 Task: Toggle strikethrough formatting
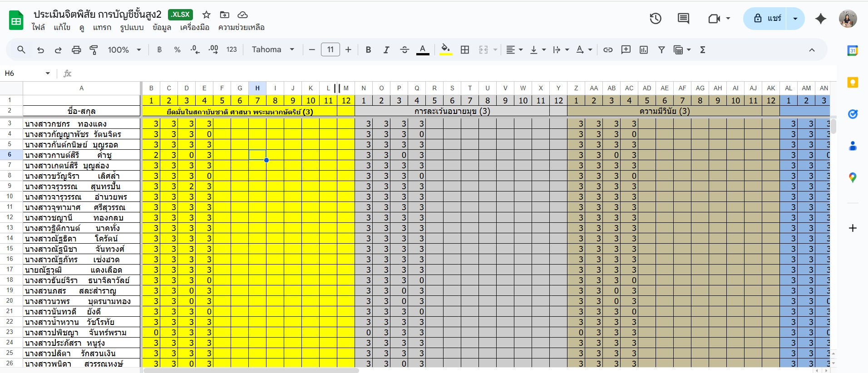(x=404, y=50)
